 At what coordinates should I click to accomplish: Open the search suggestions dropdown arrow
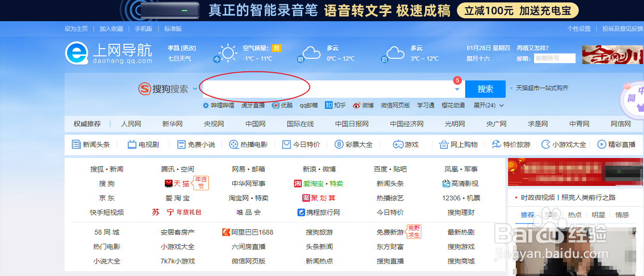[457, 90]
